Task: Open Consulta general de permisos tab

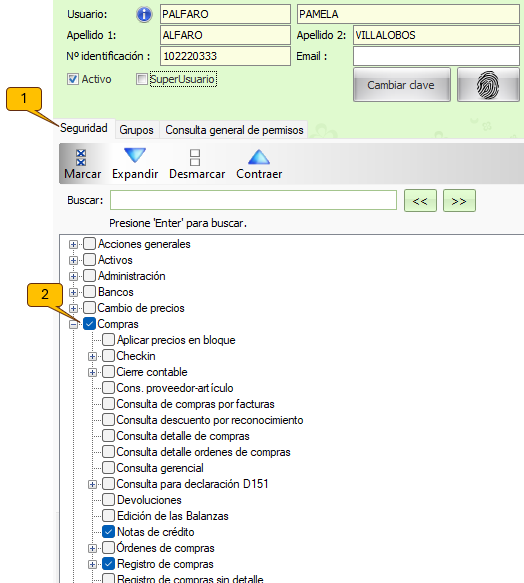Action: tap(234, 130)
